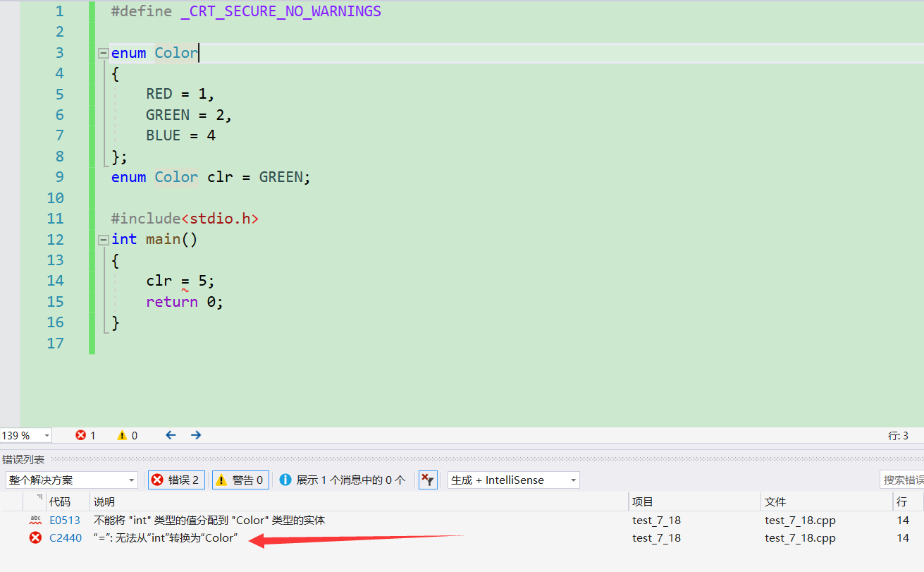Navigate to previous issue with left arrow
Screen dimensions: 924x572
(171, 435)
